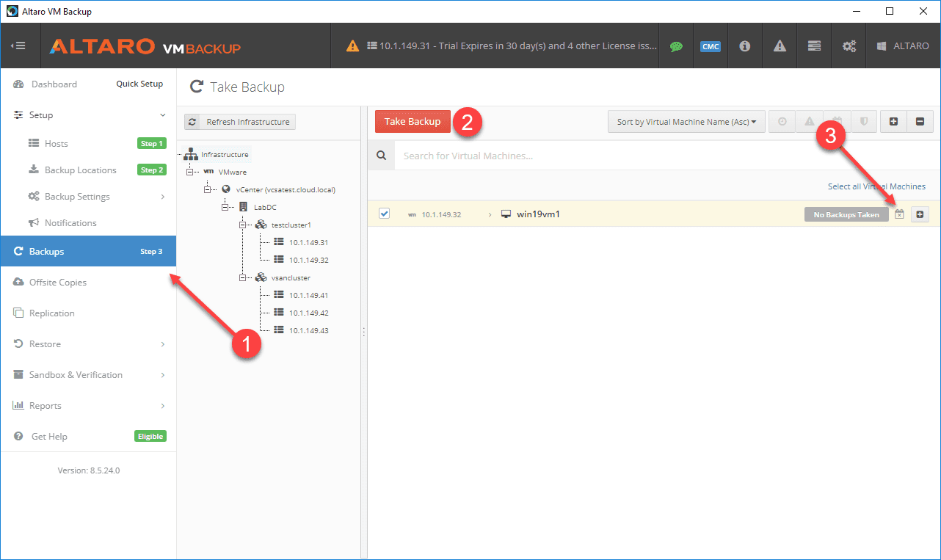Screen dimensions: 941x560
Task: Open the CMC cloud management console
Action: pos(710,46)
